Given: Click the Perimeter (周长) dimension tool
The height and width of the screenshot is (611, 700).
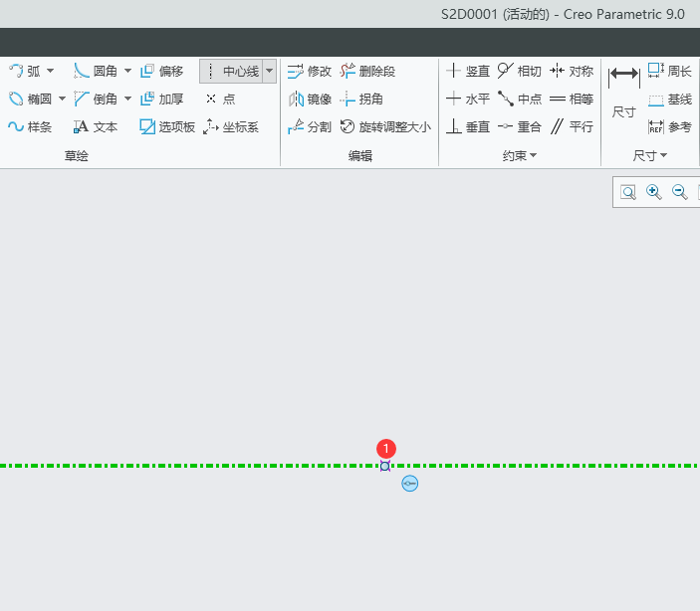Looking at the screenshot, I should 670,71.
